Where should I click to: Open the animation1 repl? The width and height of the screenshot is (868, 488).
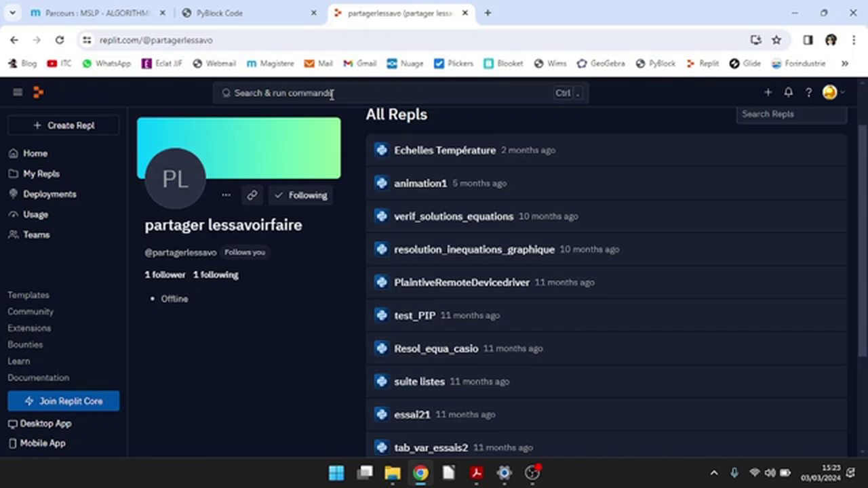point(420,183)
